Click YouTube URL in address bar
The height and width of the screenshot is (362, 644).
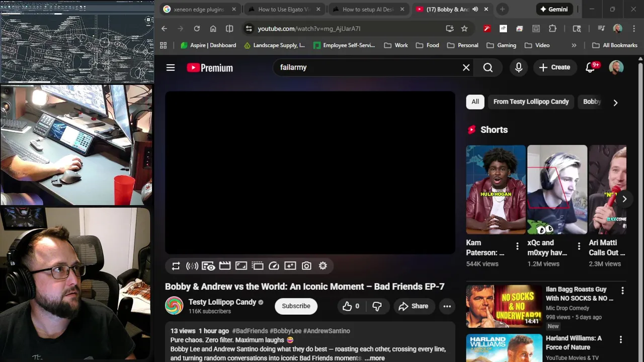309,29
